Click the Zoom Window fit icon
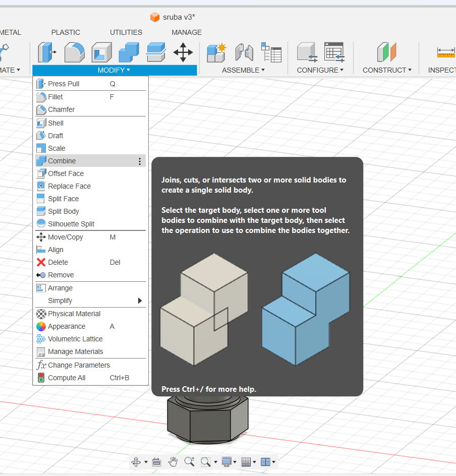 point(206,462)
